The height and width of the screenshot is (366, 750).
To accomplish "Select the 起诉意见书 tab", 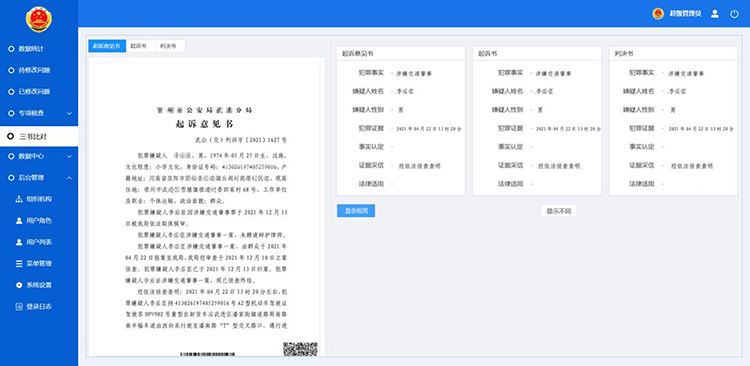I will pos(107,46).
